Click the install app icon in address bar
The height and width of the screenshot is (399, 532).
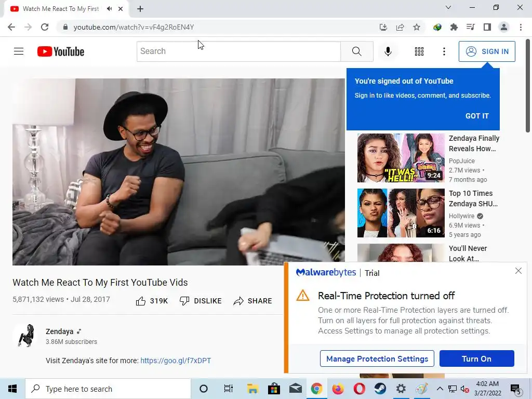[x=383, y=27]
